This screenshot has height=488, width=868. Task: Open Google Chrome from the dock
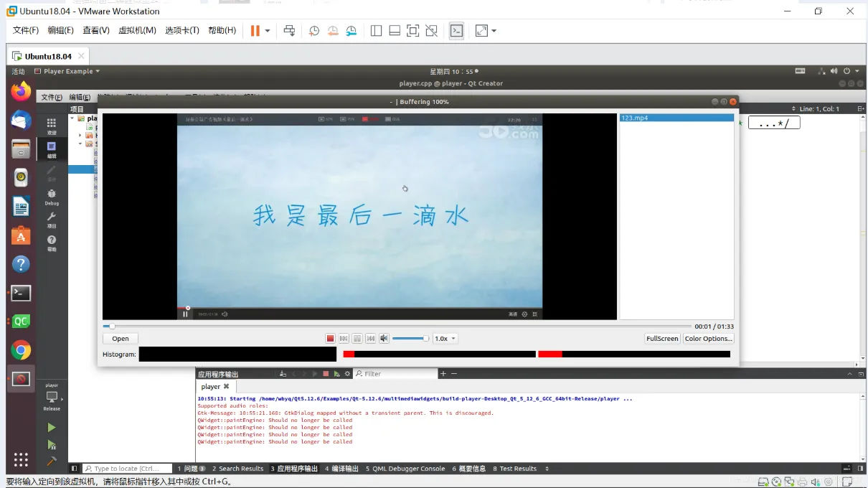[21, 350]
